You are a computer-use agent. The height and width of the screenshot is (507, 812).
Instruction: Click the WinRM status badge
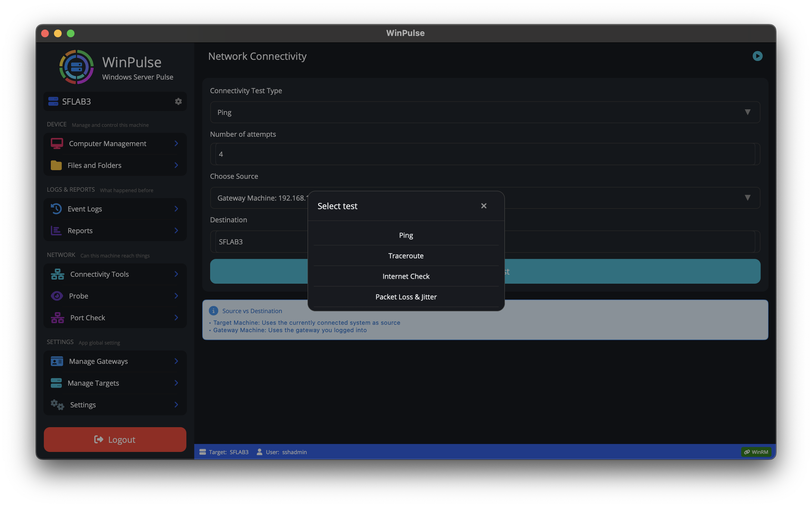tap(756, 452)
